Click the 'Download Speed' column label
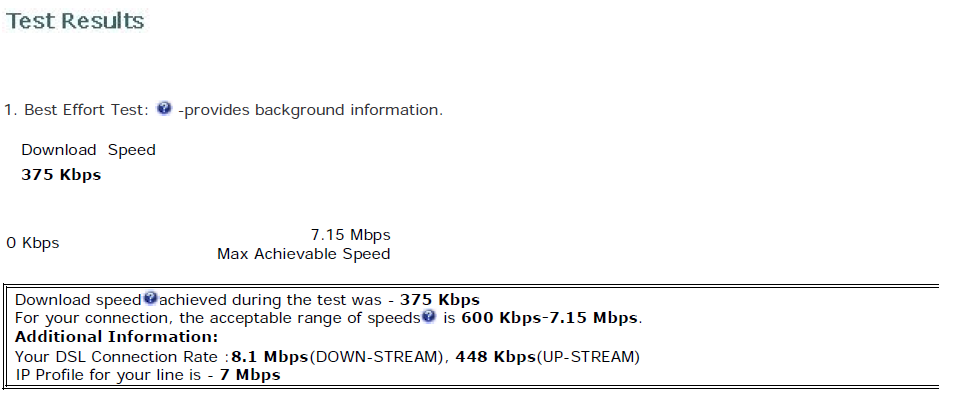958x404 pixels. tap(89, 150)
